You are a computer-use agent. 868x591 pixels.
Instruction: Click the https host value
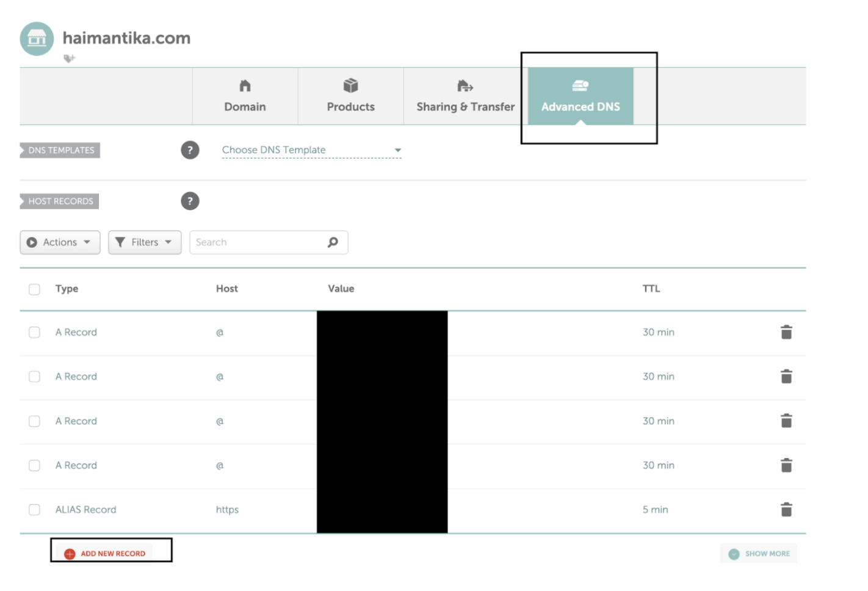[x=227, y=510]
